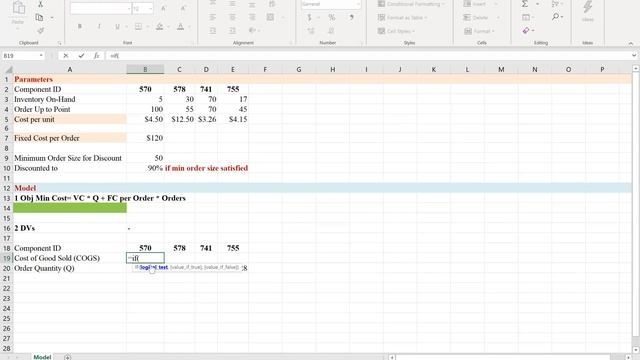Click the Format cells button

(478, 31)
